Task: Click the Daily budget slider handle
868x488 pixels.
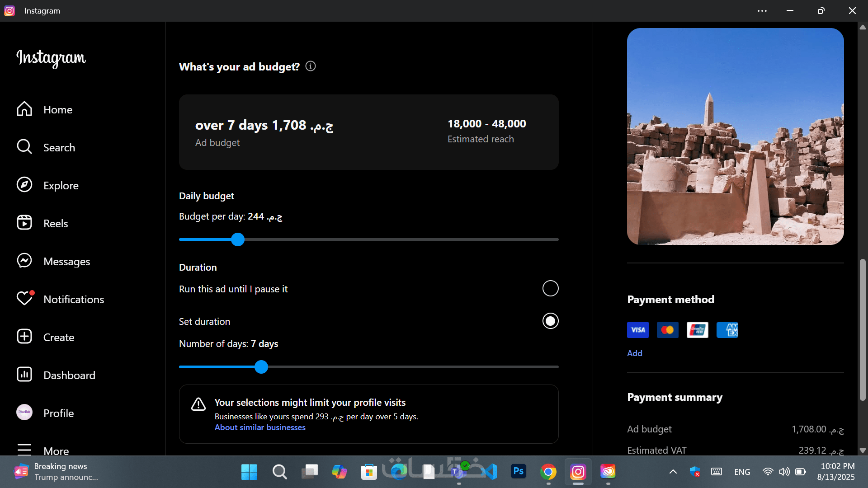Action: (238, 239)
